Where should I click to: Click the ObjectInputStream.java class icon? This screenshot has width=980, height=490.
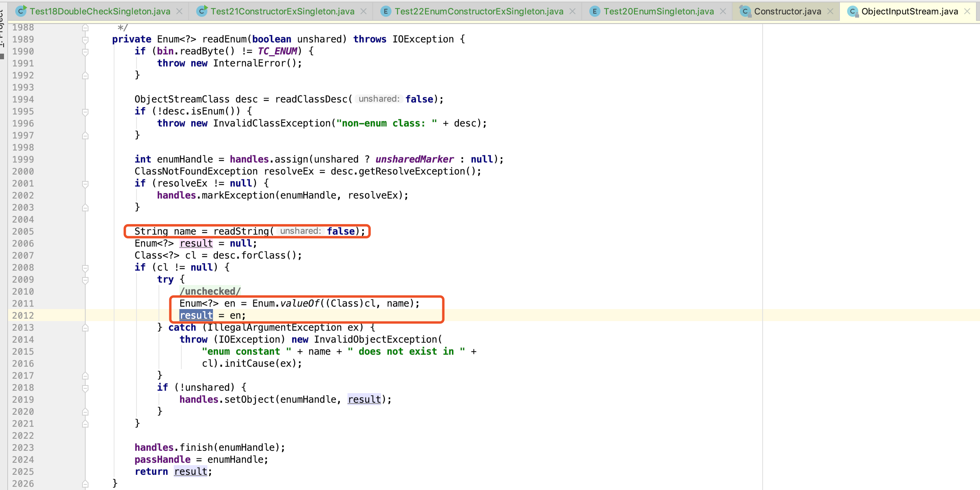[x=852, y=11]
